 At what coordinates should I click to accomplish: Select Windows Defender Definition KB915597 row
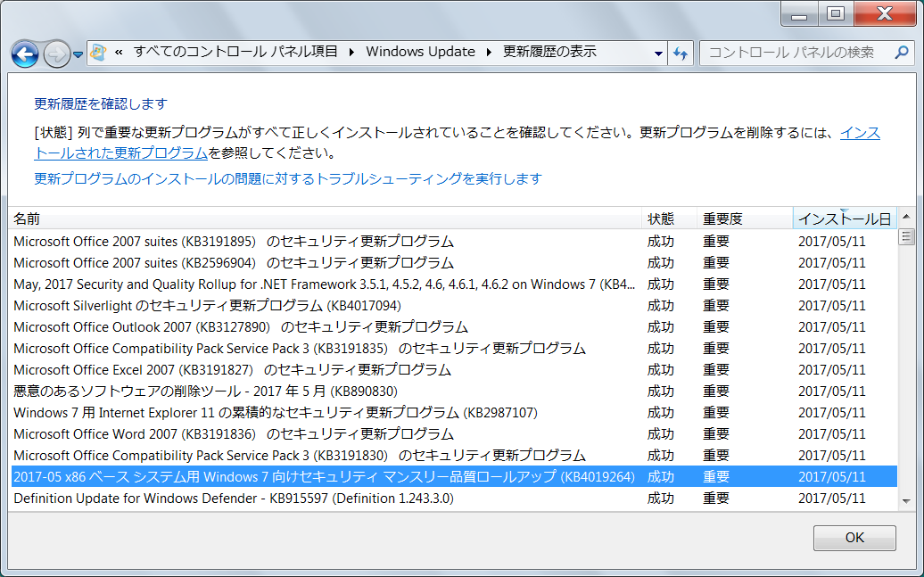click(454, 499)
